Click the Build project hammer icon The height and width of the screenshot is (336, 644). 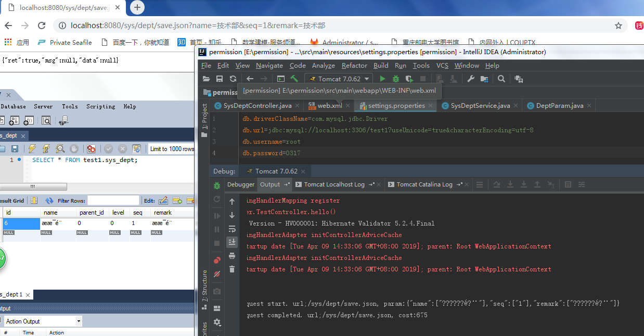click(x=294, y=79)
